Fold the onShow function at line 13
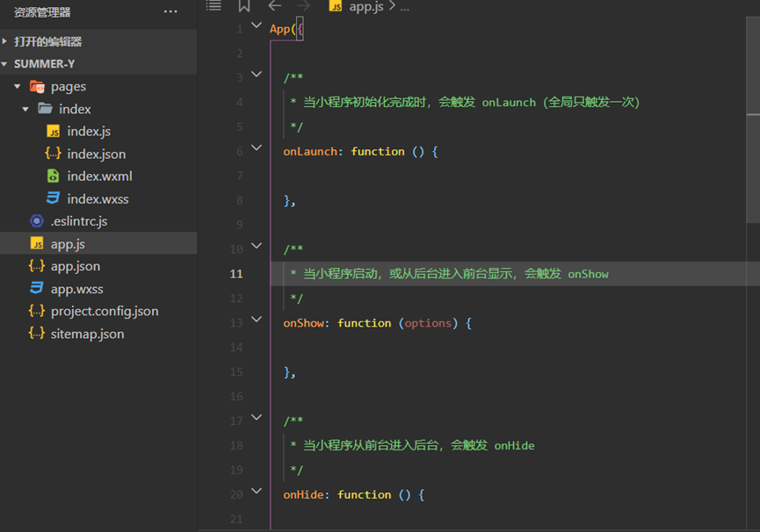The height and width of the screenshot is (532, 760). pyautogui.click(x=257, y=320)
